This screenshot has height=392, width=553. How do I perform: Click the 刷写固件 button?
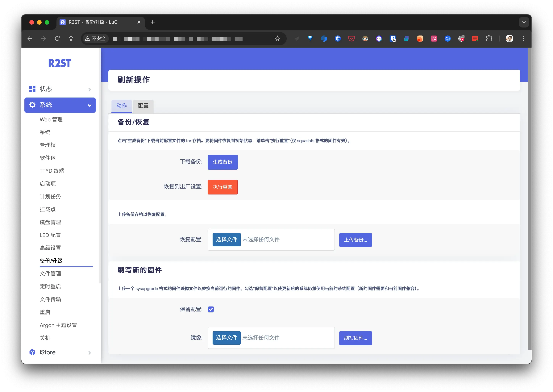pos(355,338)
